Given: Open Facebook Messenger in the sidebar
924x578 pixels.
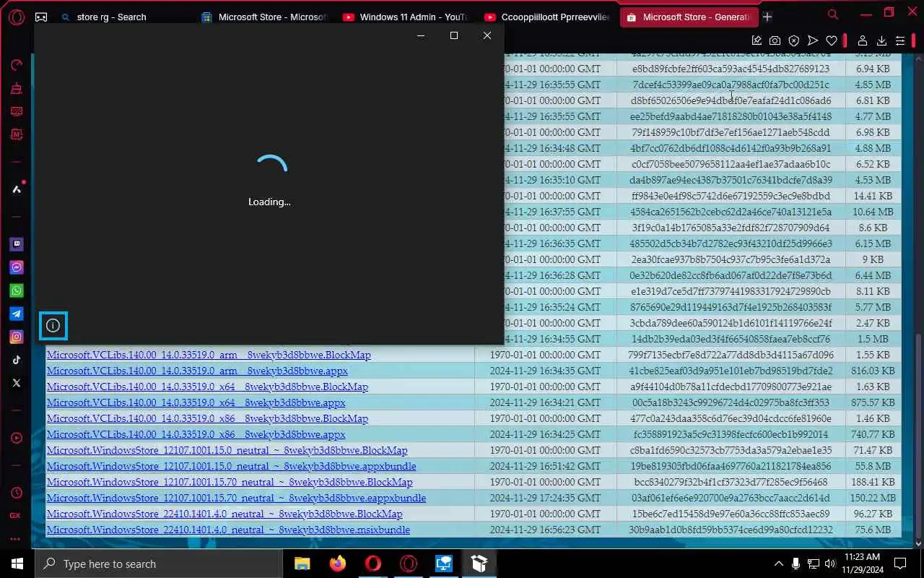Looking at the screenshot, I should click(x=16, y=267).
